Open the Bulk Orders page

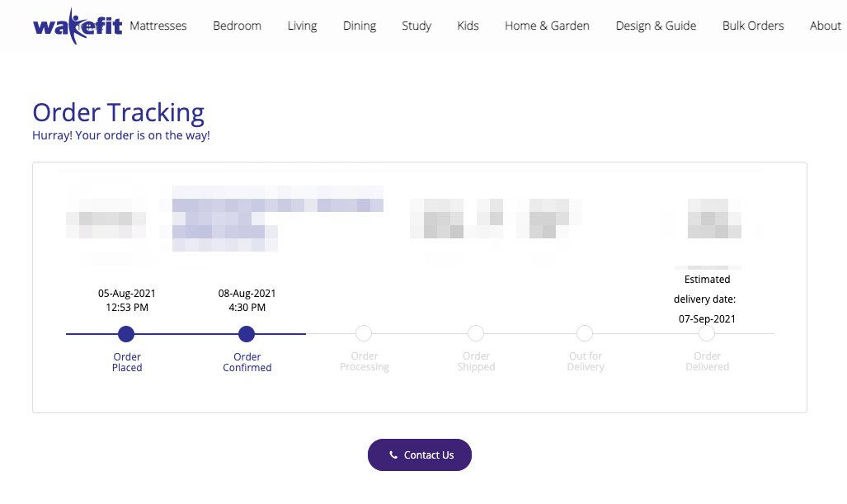click(x=753, y=26)
